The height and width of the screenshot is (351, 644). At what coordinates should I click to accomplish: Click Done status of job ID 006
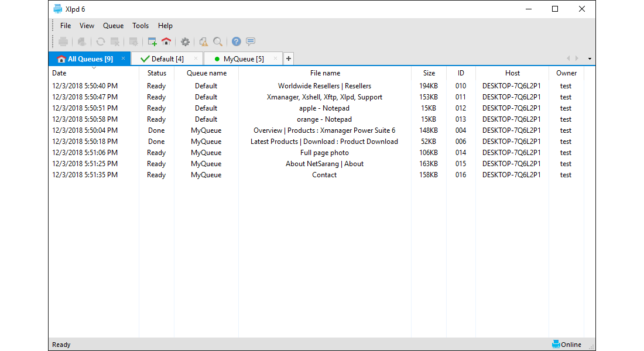(x=156, y=141)
